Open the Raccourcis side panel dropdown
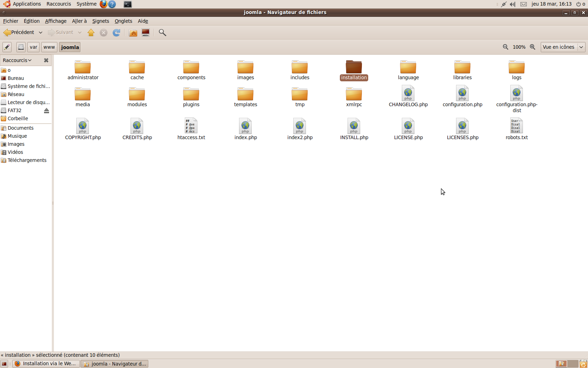 17,60
